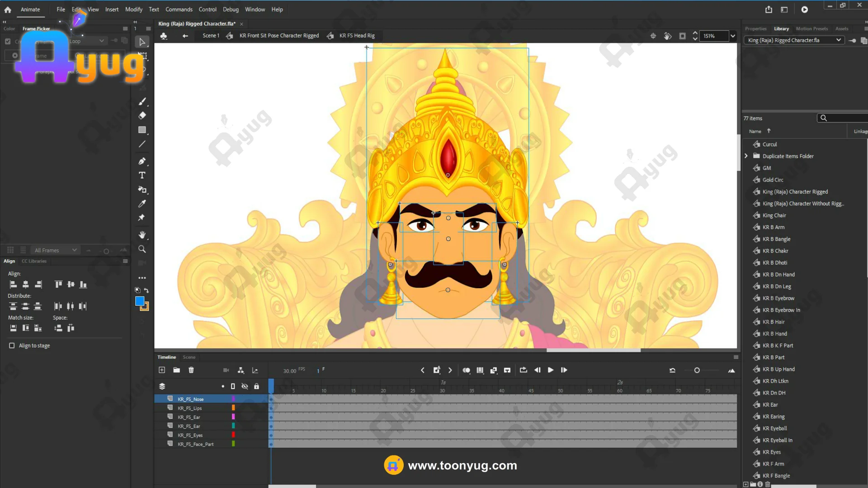Click the delete layer trash icon
Image resolution: width=868 pixels, height=488 pixels.
191,370
